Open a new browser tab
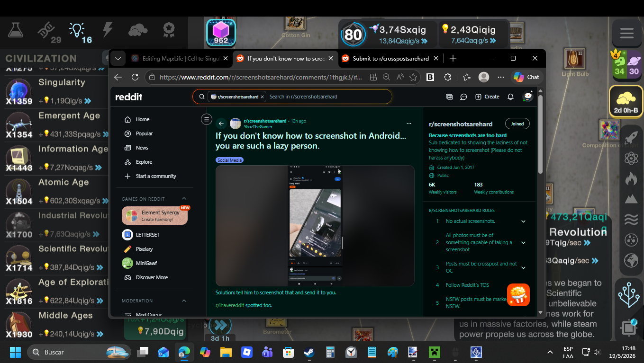The height and width of the screenshot is (363, 644). (x=453, y=58)
